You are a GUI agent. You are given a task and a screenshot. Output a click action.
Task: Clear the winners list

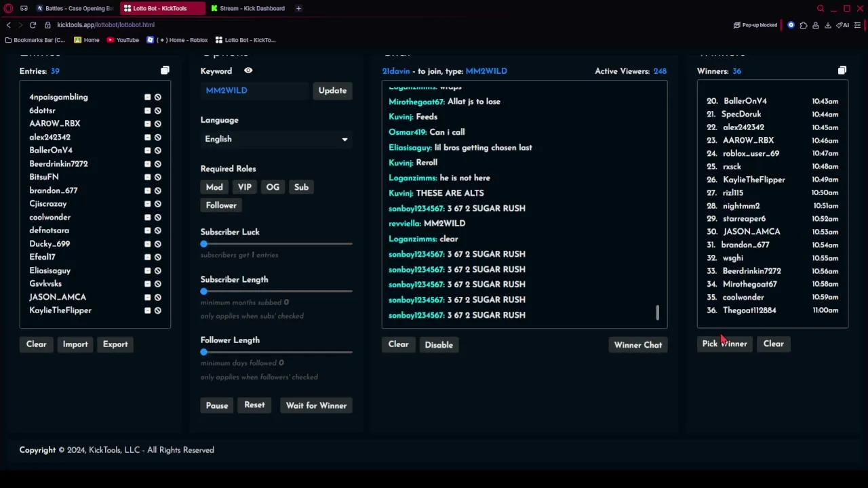[774, 344]
